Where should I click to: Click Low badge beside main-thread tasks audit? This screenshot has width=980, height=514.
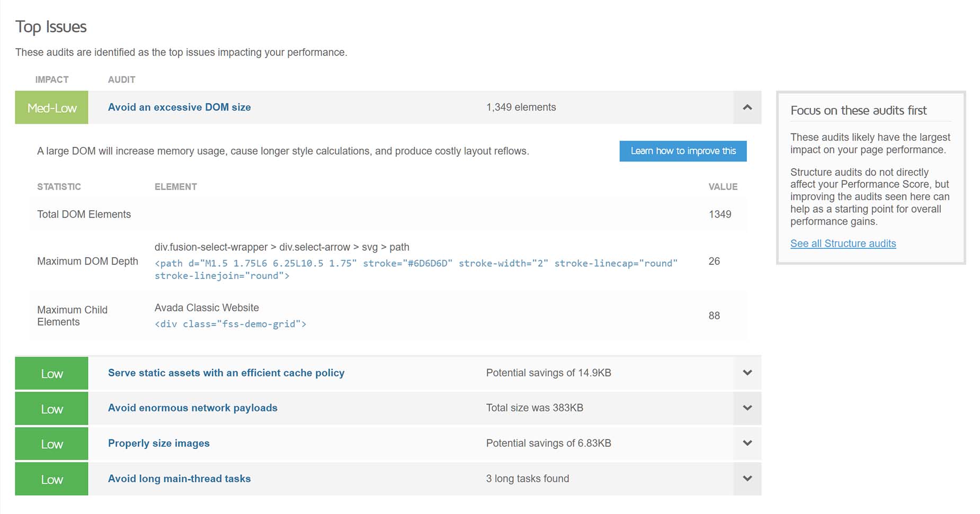[x=51, y=479]
